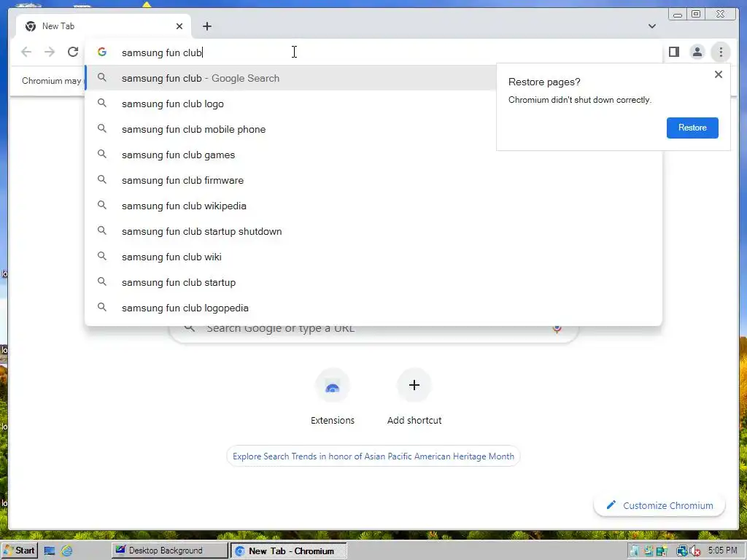This screenshot has width=747, height=560.
Task: Expand the tab search chevron
Action: click(652, 26)
